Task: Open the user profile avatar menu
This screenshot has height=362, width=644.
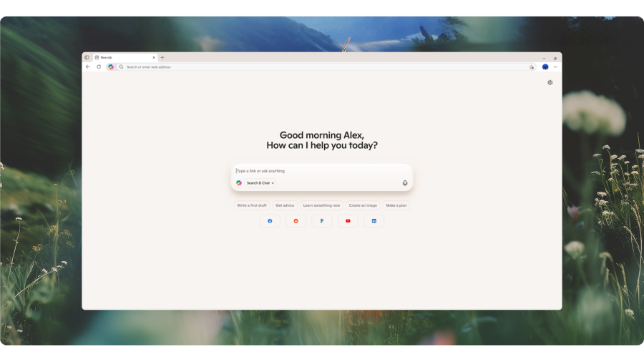Action: [x=545, y=67]
